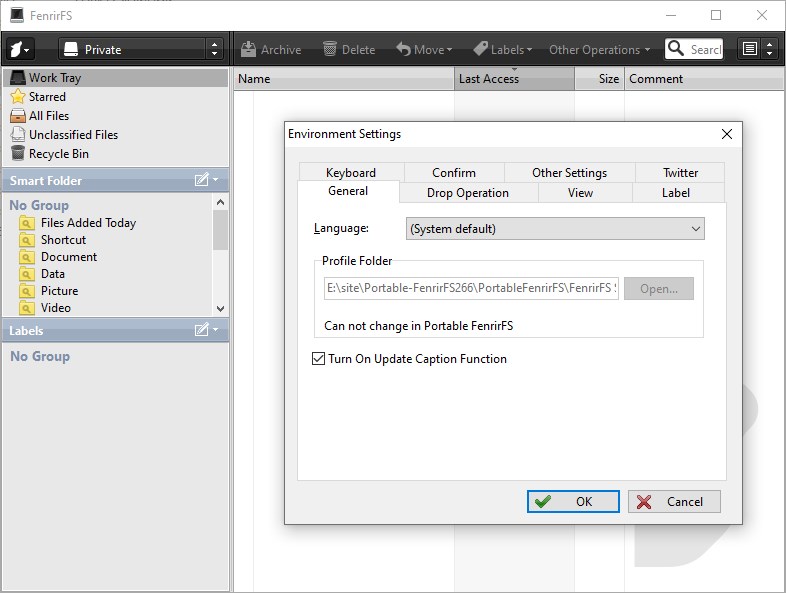
Task: Open the FenrirFS main menu icon
Action: pos(20,49)
